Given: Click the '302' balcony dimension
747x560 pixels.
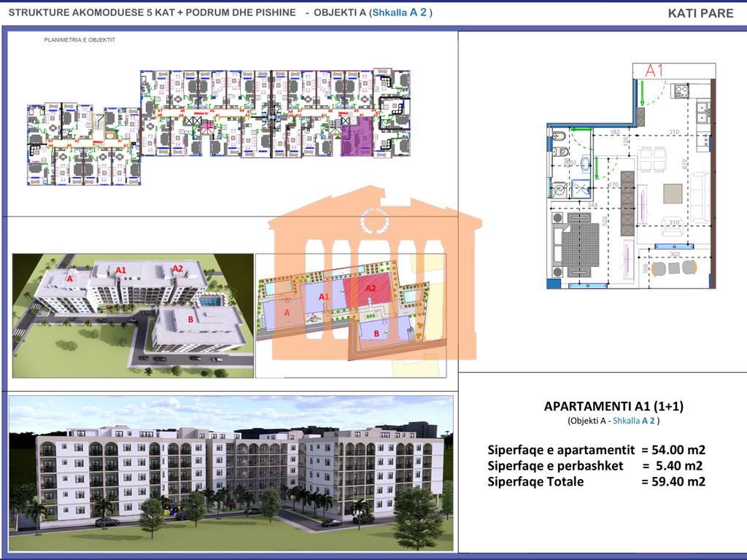Looking at the screenshot, I should [675, 254].
